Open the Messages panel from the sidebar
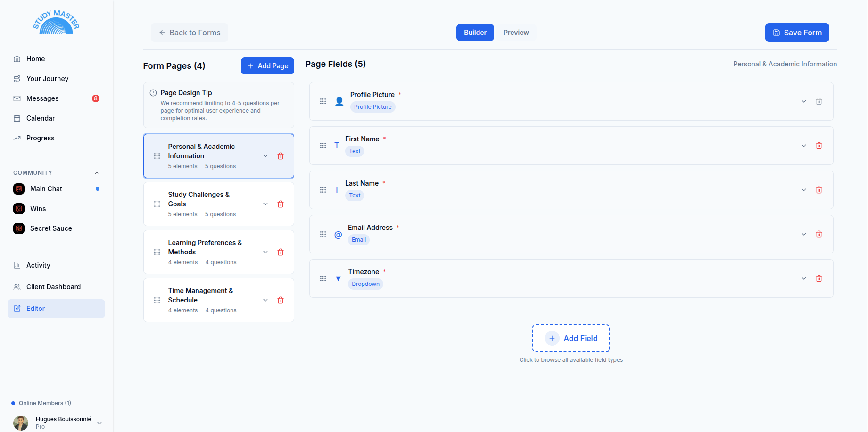The width and height of the screenshot is (868, 432). tap(41, 98)
